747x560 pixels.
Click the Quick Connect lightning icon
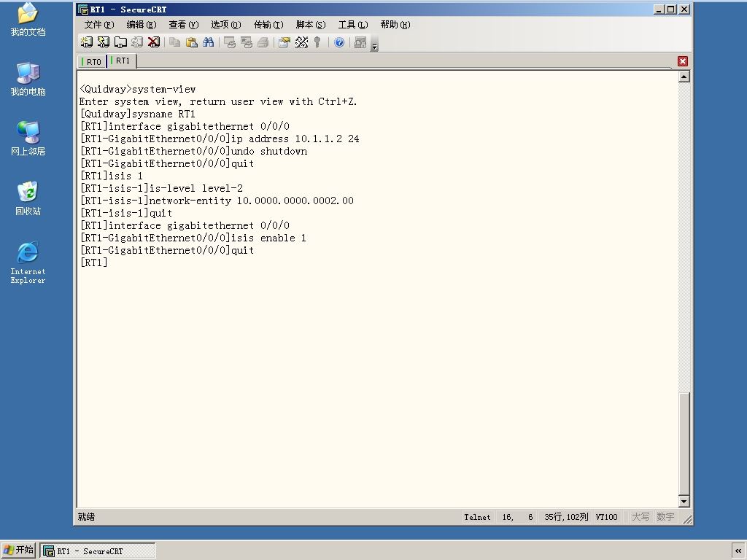(x=104, y=42)
